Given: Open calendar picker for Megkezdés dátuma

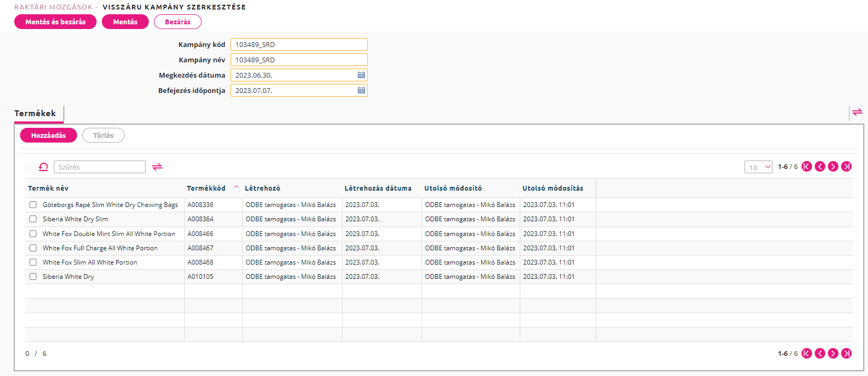Looking at the screenshot, I should [361, 75].
